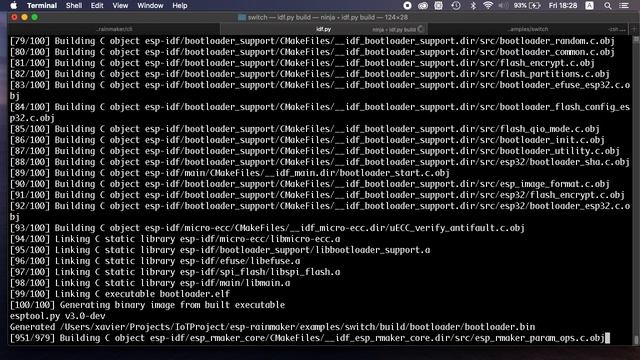
Task: Click the screen recording stop icon
Action: point(407,5)
